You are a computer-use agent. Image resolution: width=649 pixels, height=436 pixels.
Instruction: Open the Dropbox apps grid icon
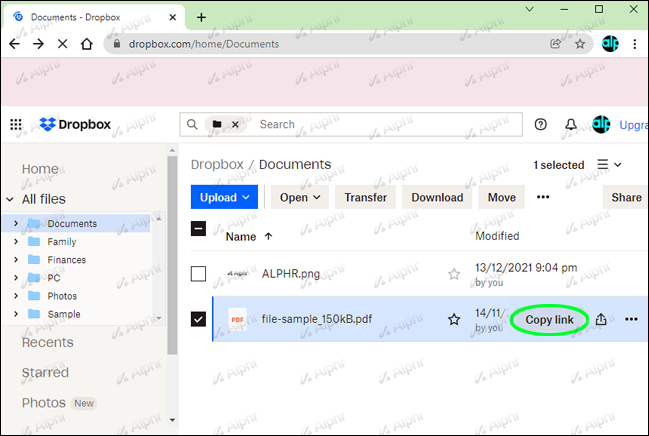pyautogui.click(x=16, y=124)
